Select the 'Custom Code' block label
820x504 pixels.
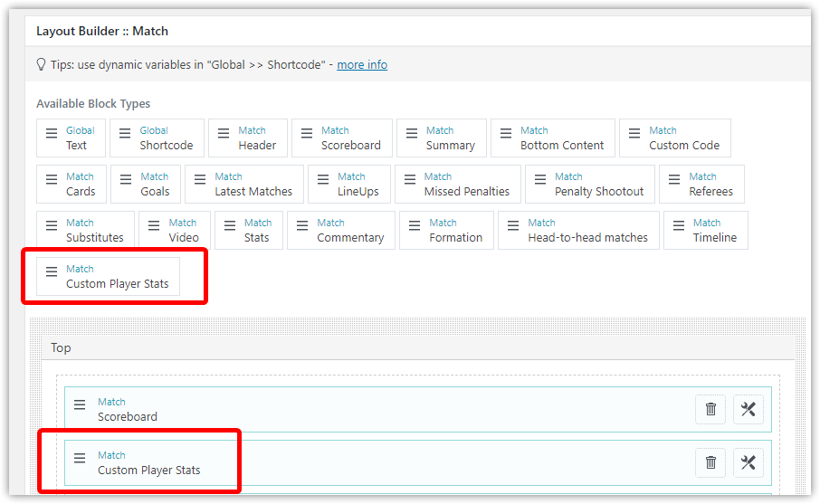point(684,146)
